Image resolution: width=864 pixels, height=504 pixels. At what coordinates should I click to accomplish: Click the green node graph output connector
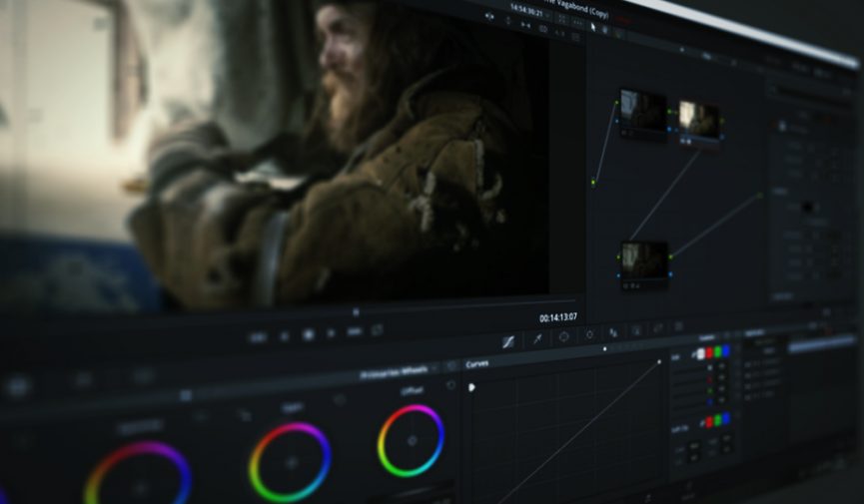coord(761,195)
